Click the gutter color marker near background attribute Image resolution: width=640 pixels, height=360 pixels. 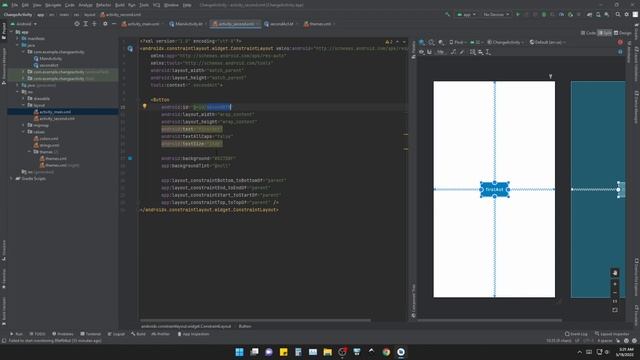(x=130, y=158)
